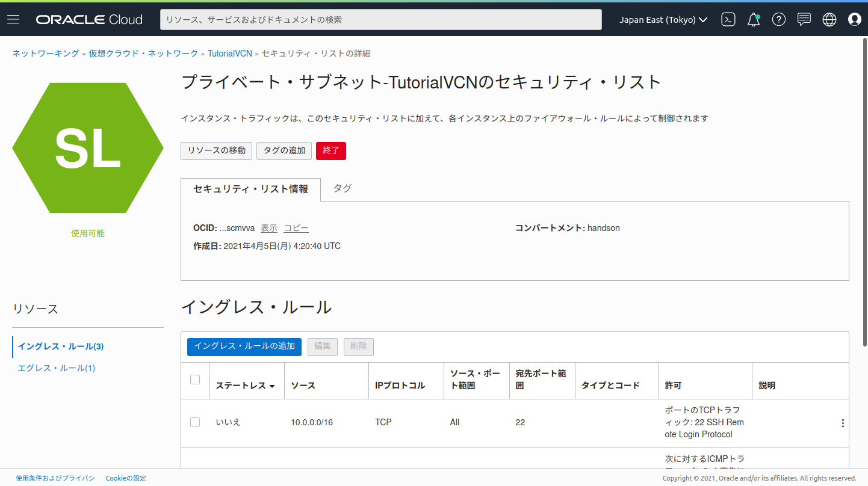Follow ネットワーキング breadcrumb link
Image resolution: width=868 pixels, height=486 pixels.
[46, 54]
